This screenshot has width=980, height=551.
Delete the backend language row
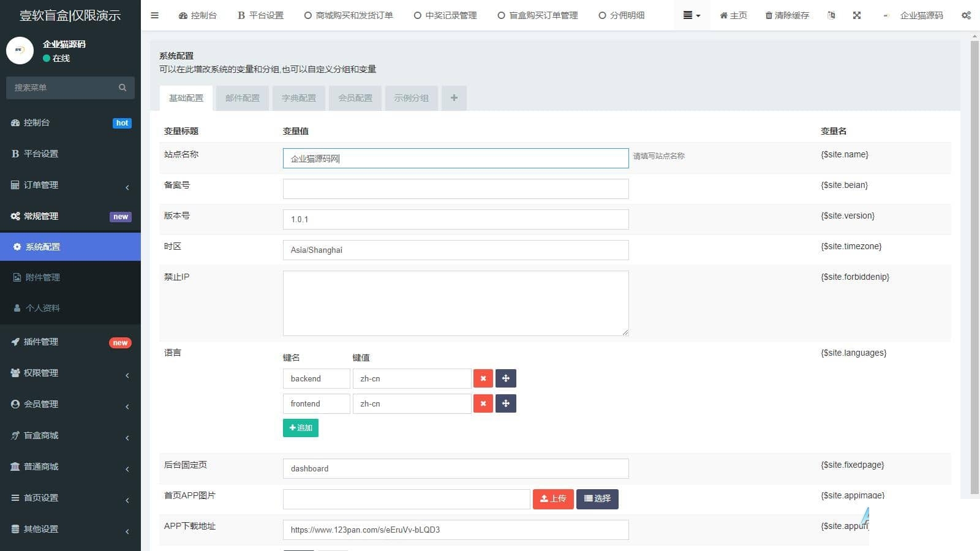click(483, 378)
